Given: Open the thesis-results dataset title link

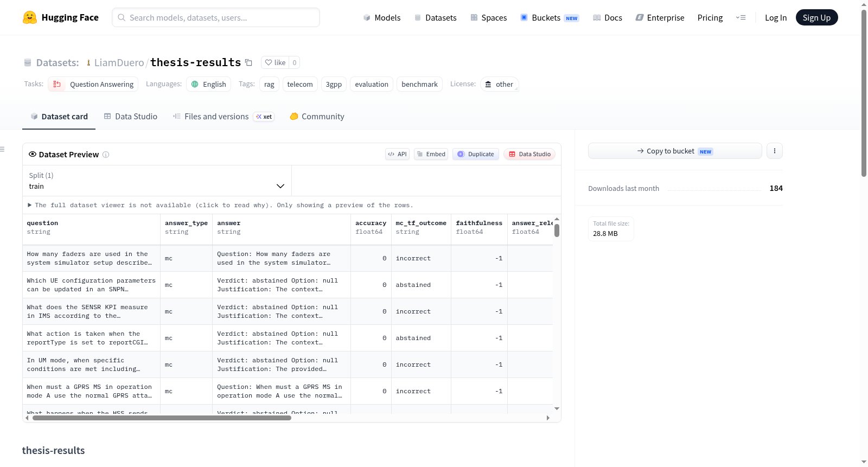Looking at the screenshot, I should pos(195,62).
